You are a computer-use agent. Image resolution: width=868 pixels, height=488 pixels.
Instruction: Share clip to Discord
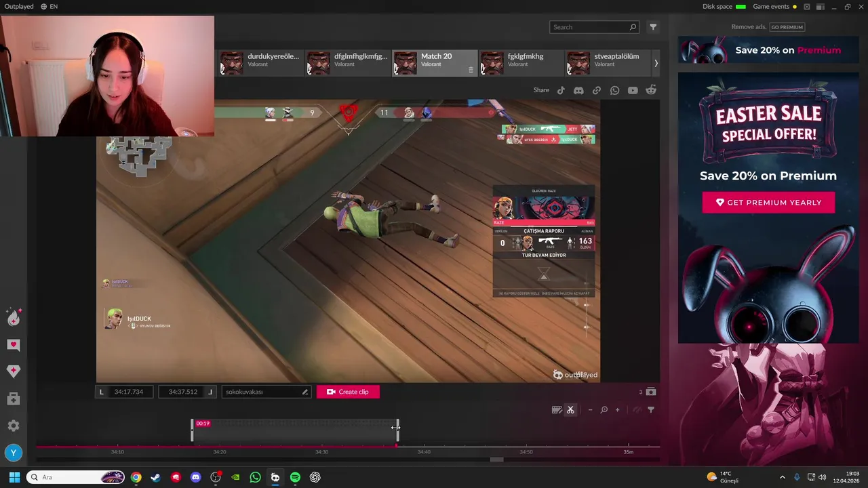[578, 90]
